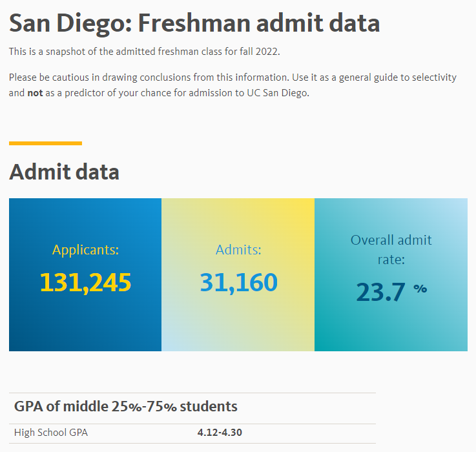Click the Admits: label in yellow tile

point(238,250)
